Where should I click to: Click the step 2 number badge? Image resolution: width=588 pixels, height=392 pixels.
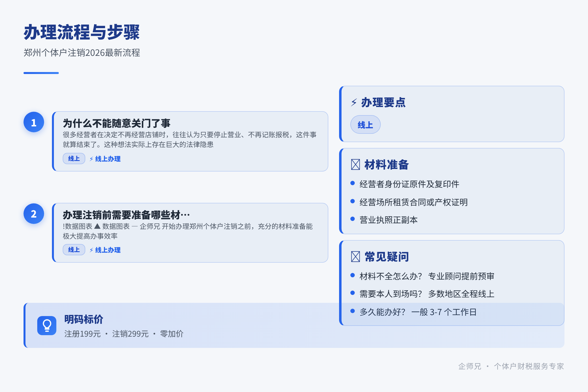click(34, 213)
